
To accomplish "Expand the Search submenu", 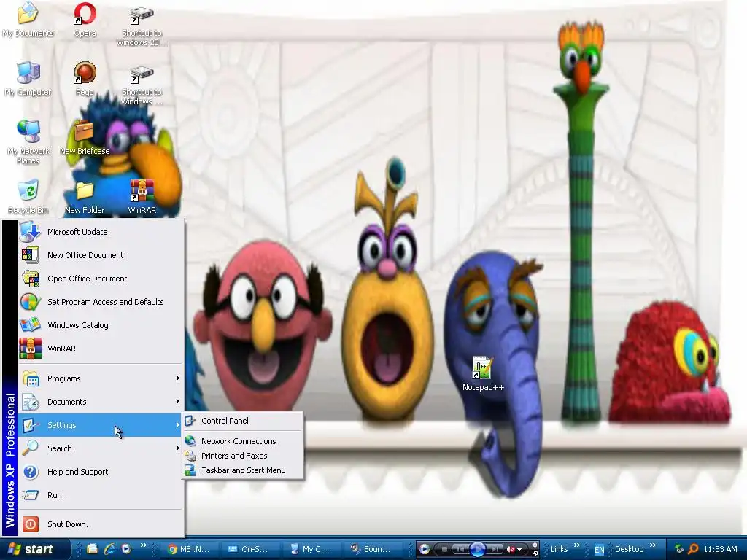I will [101, 448].
